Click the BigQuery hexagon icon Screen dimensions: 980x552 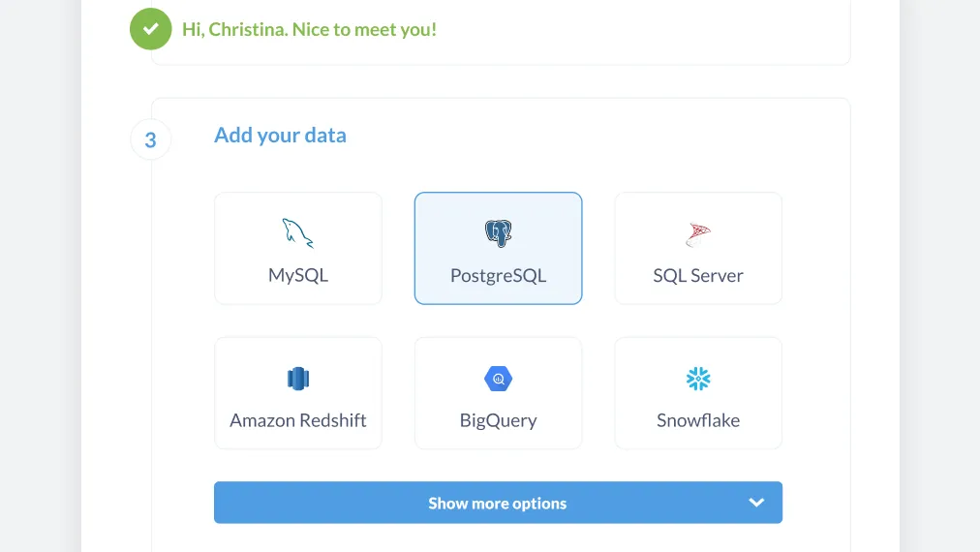[498, 379]
